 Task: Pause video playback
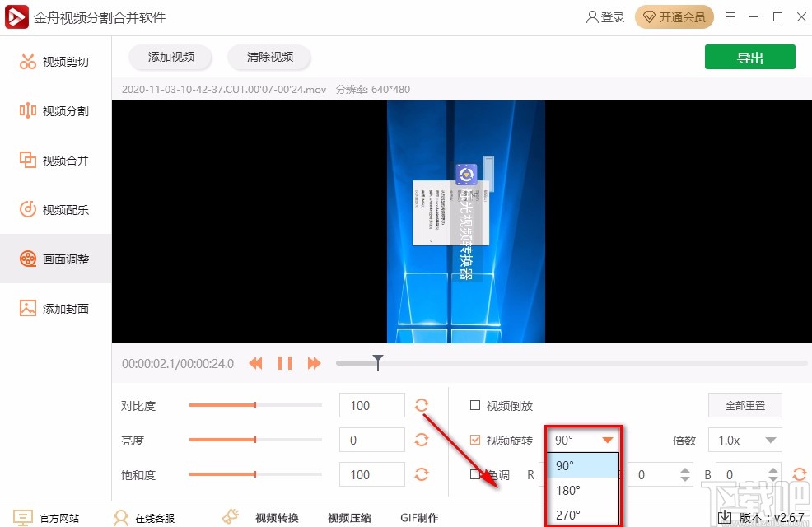tap(284, 362)
